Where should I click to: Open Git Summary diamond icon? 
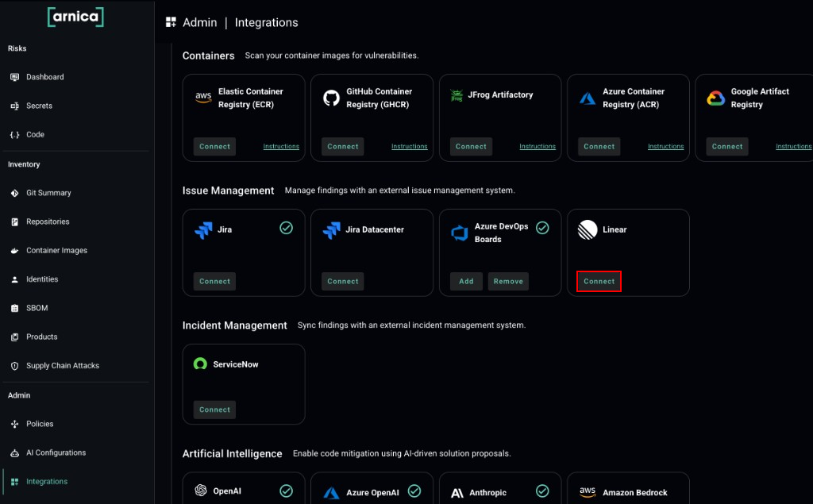pyautogui.click(x=14, y=193)
